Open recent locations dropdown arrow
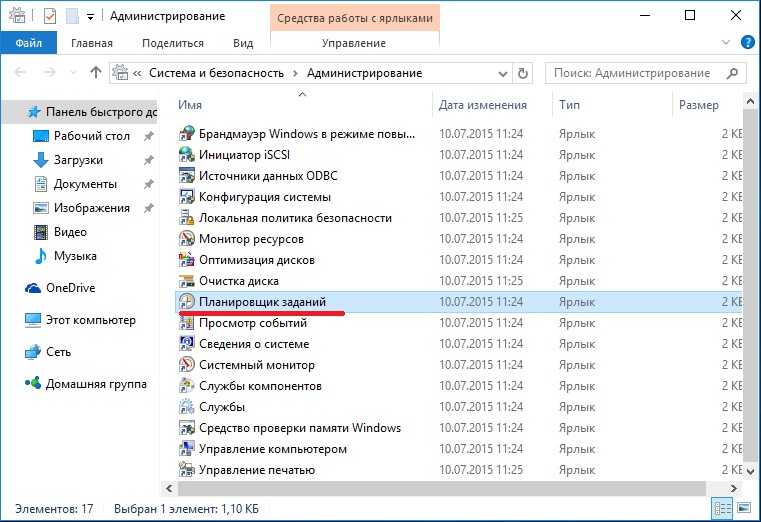The image size is (761, 522). [74, 73]
